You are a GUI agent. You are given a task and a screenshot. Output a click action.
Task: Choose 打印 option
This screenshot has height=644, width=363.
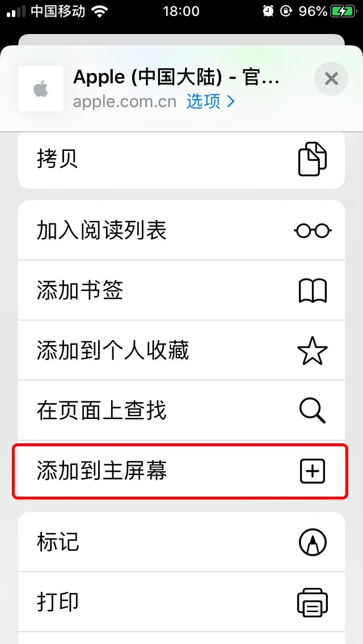coord(181,601)
